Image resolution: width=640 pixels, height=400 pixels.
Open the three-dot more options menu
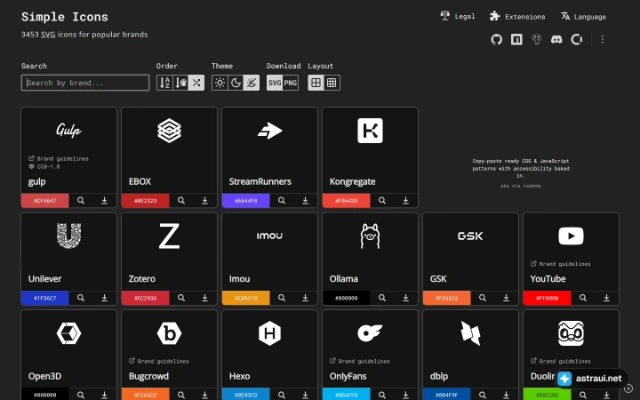602,39
